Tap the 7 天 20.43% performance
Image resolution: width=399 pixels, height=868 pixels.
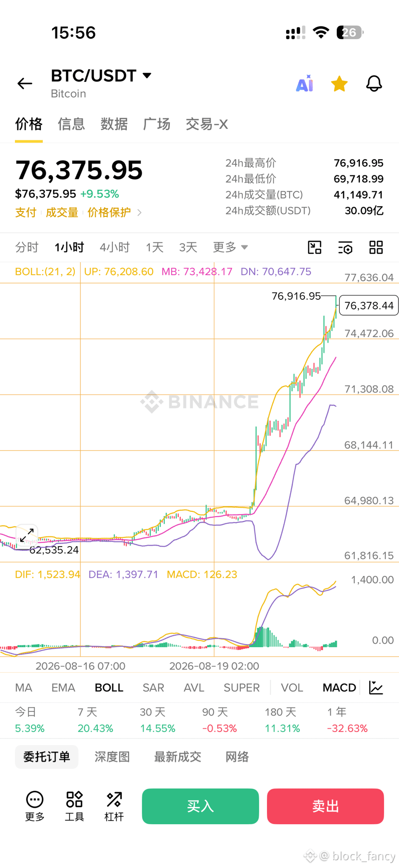[x=95, y=720]
